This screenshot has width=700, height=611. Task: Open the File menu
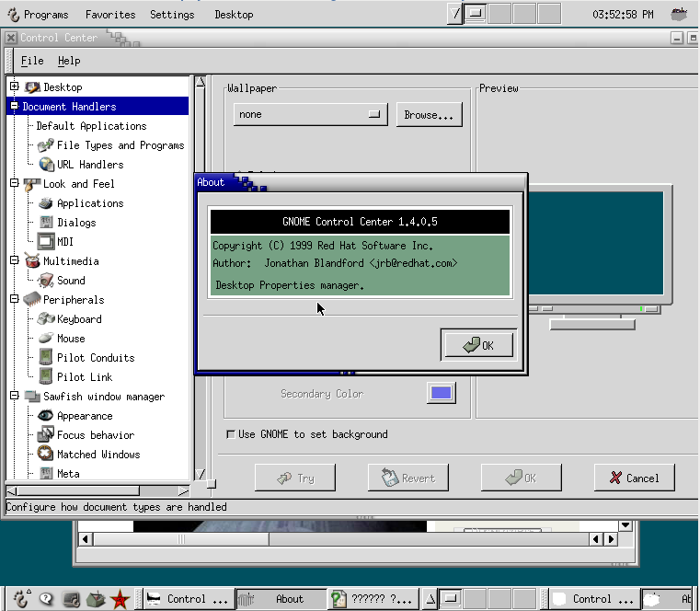pos(32,61)
